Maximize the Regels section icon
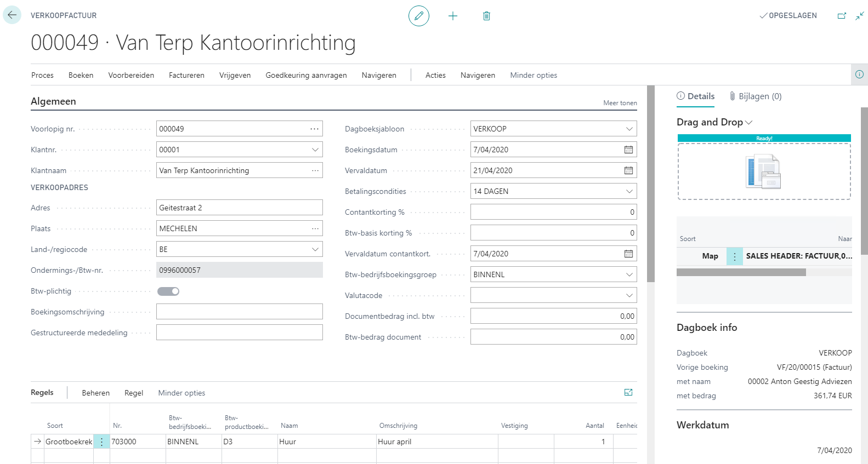868x464 pixels. 628,392
